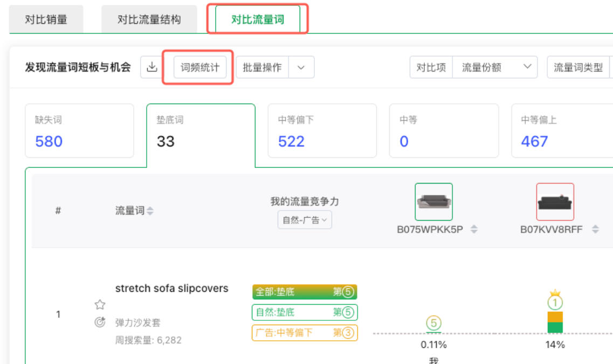This screenshot has height=364, width=613.
Task: Select the 垫底词 33 card
Action: click(201, 135)
